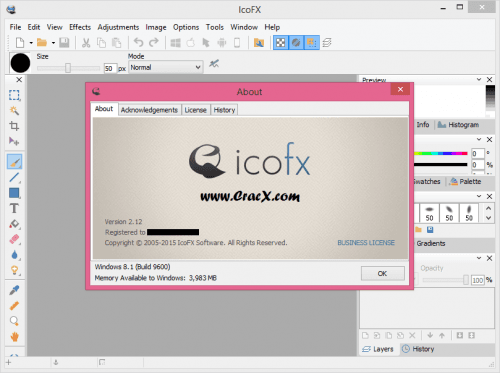Viewport: 500px width, 373px height.
Task: Select the Magic Wand tool
Action: [x=14, y=111]
